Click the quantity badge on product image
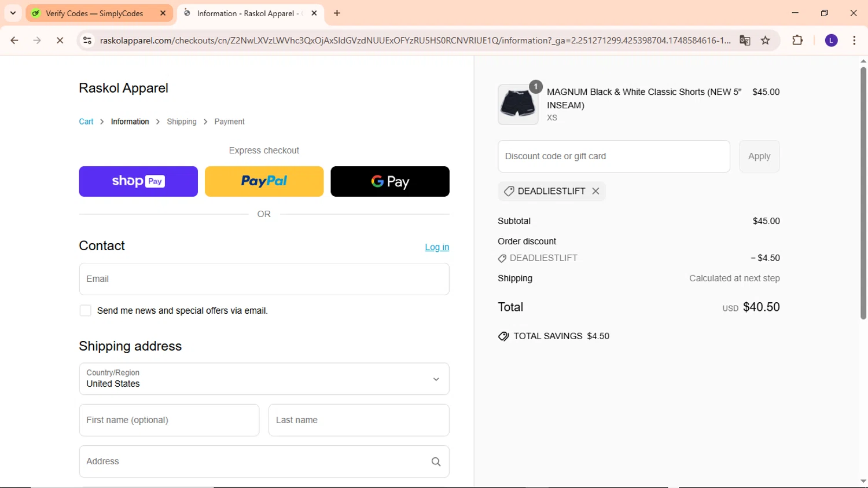Screen dimensions: 868x488 coord(536,87)
